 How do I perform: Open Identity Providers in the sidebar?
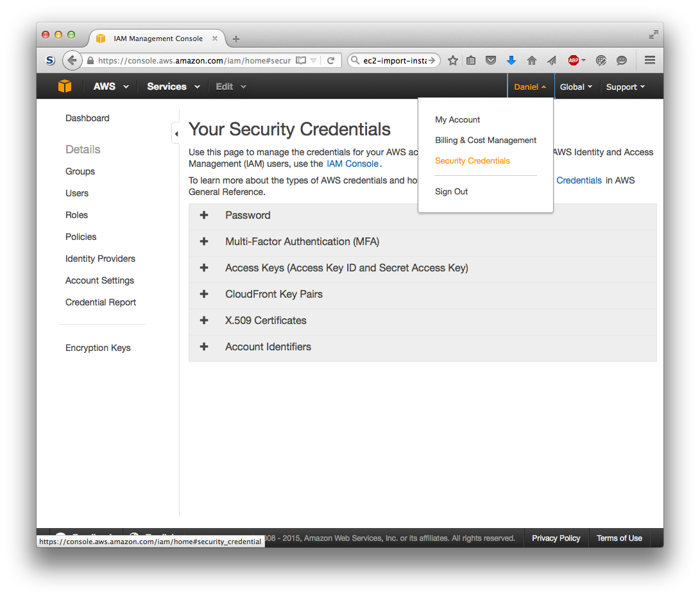[100, 259]
